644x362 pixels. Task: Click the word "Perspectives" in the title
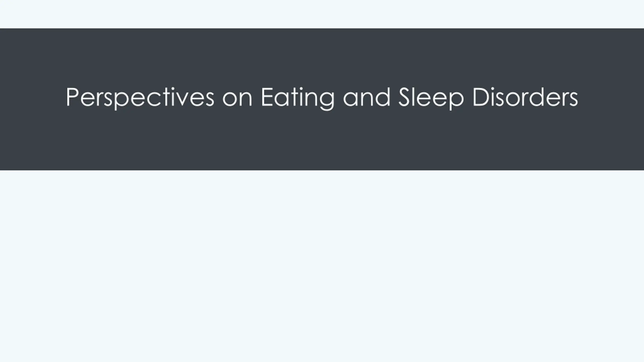pyautogui.click(x=140, y=98)
